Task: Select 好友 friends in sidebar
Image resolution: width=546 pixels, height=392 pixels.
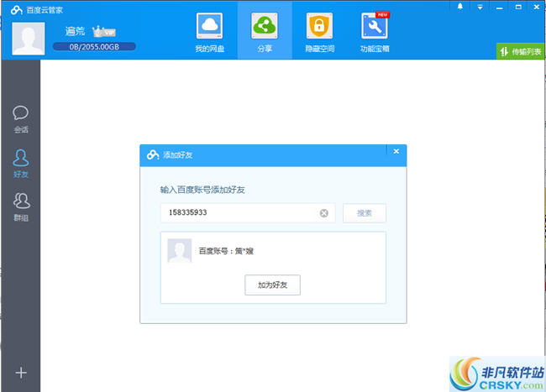Action: coord(21,164)
